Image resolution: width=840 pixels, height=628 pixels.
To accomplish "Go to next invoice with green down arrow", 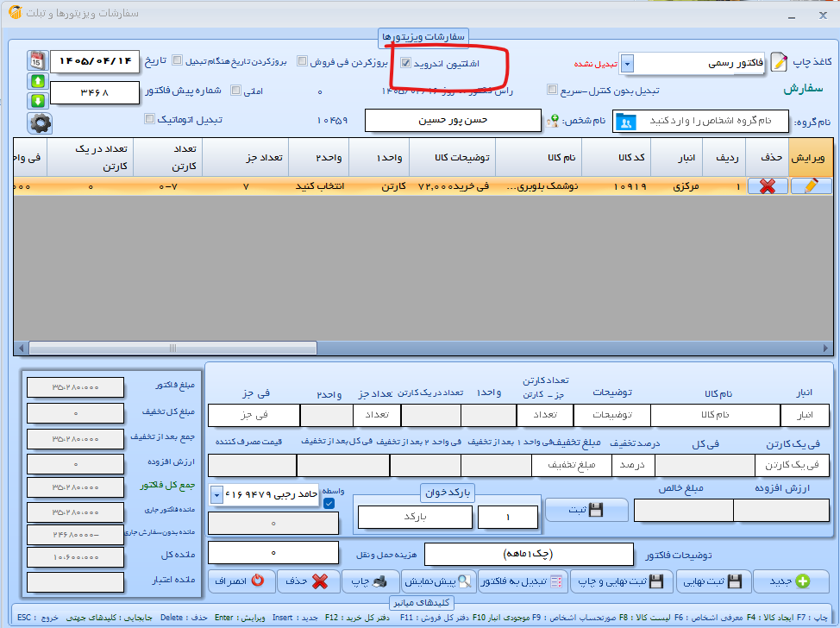I will point(37,101).
